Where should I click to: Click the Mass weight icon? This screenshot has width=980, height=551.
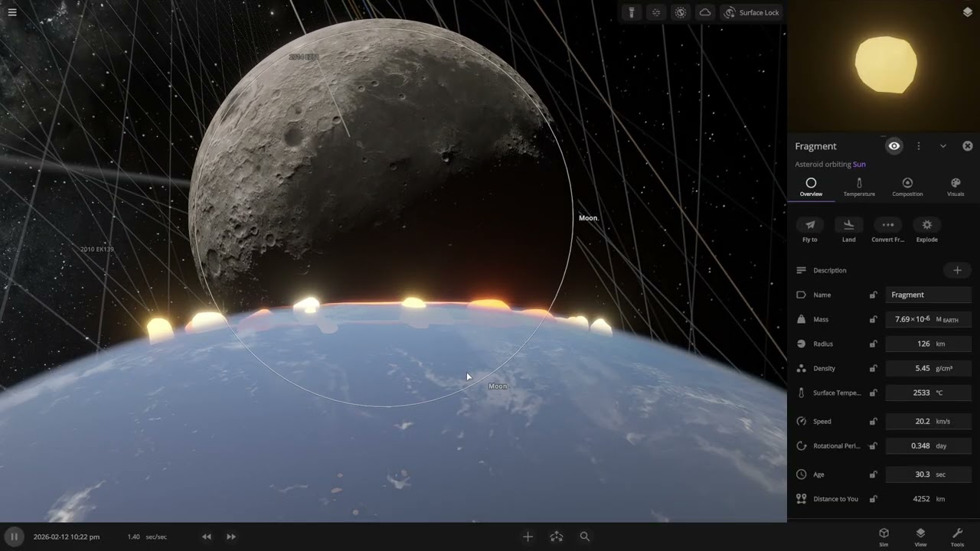[802, 319]
